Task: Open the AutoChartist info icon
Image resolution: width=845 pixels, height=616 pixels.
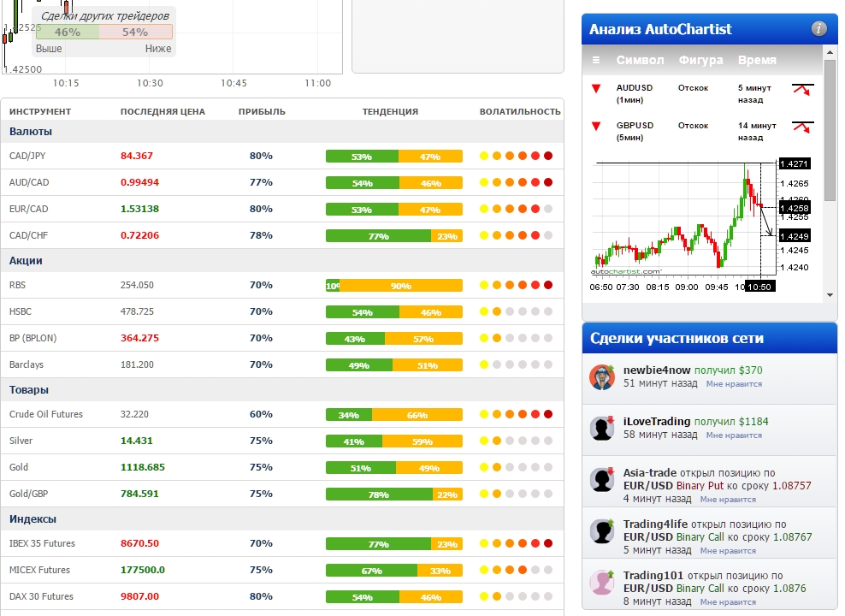Action: 818,29
